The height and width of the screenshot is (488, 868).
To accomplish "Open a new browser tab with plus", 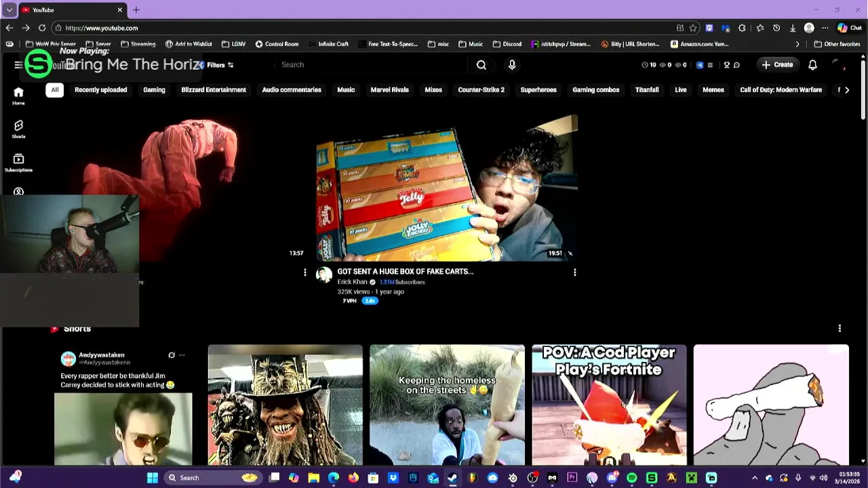I will click(x=136, y=9).
